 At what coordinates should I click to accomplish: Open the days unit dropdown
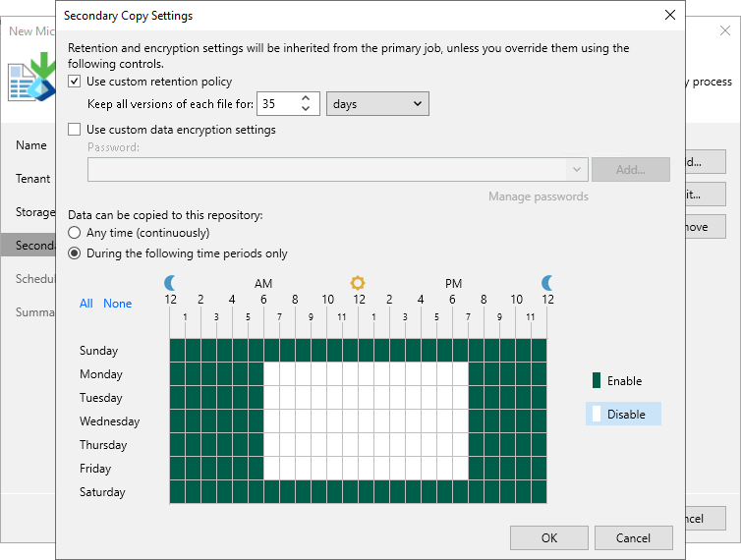click(377, 104)
